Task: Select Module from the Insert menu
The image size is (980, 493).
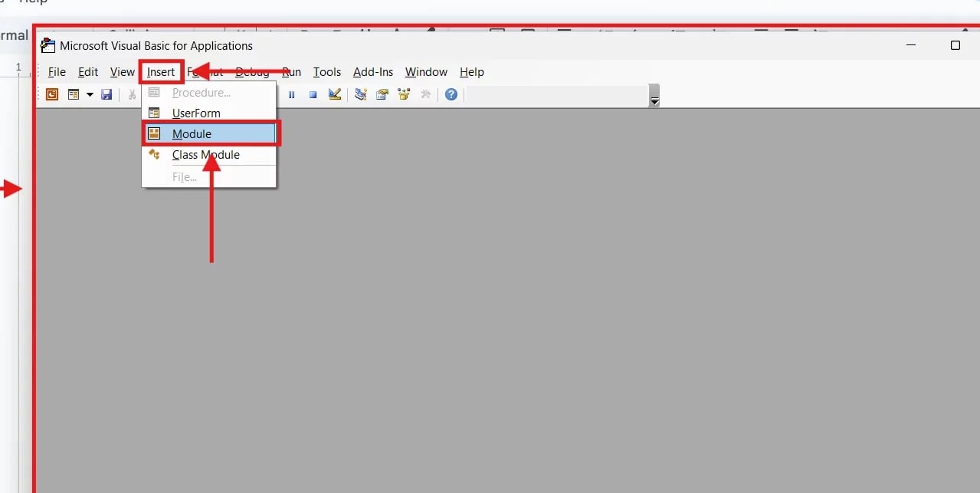Action: coord(192,133)
